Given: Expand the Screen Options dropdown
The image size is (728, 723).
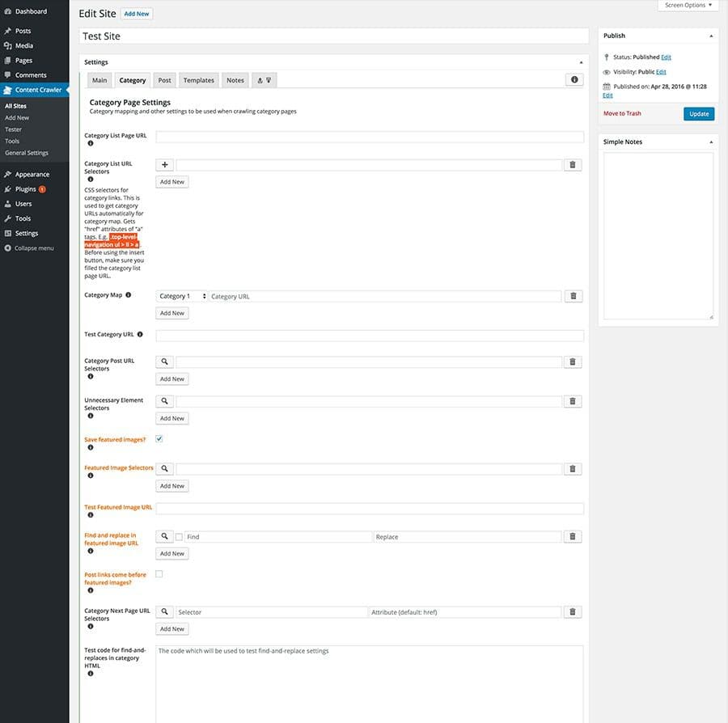Looking at the screenshot, I should tap(688, 5).
